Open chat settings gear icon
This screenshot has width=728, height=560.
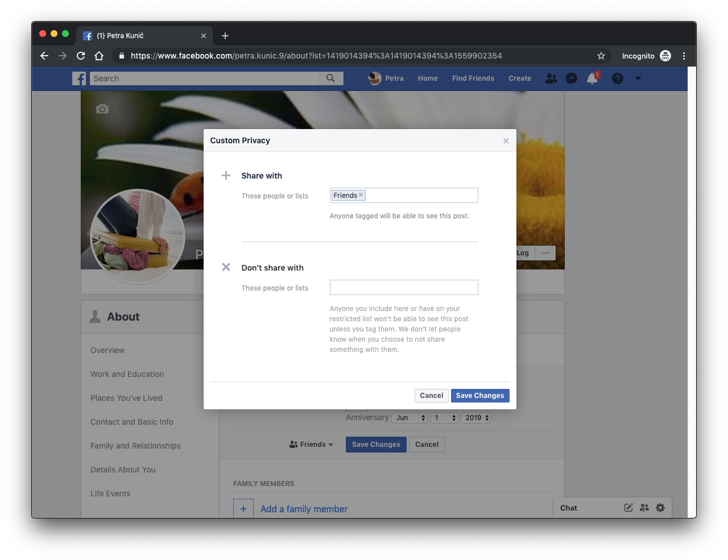coord(660,508)
